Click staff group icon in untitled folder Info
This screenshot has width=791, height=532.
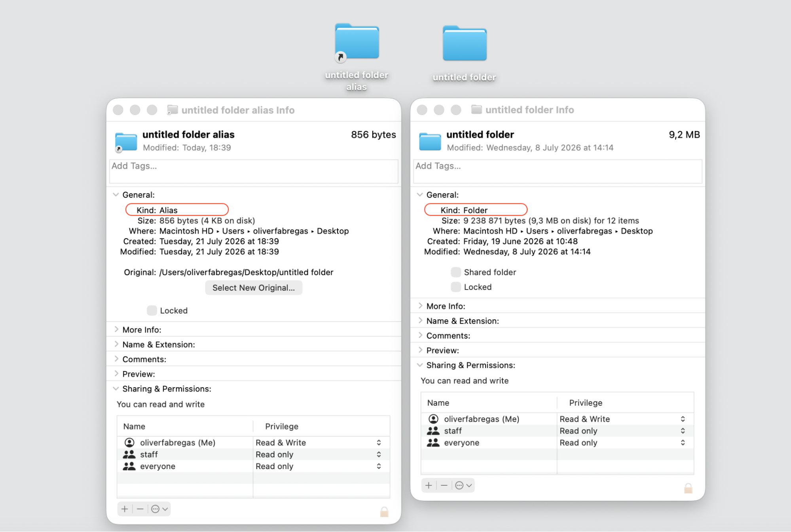click(433, 430)
